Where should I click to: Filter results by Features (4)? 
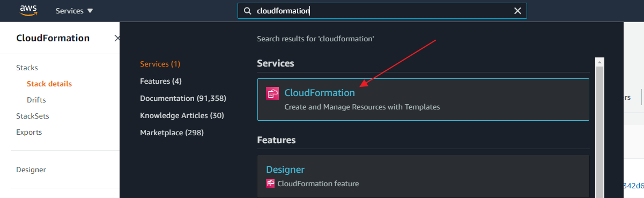161,81
